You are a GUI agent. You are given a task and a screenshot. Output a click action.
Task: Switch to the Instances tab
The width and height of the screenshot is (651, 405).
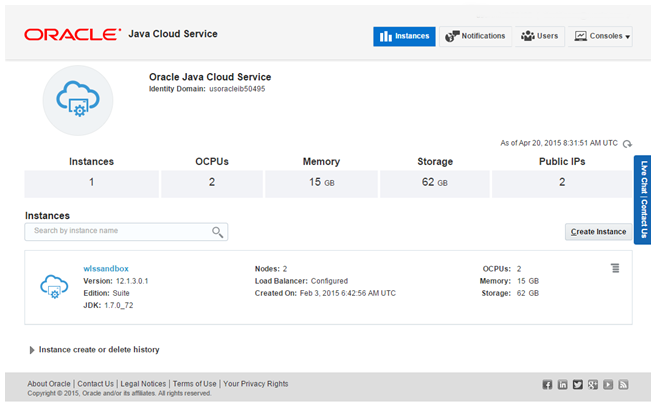pos(404,36)
